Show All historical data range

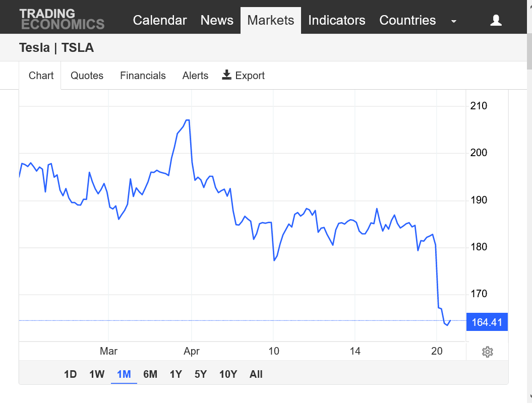pos(256,374)
